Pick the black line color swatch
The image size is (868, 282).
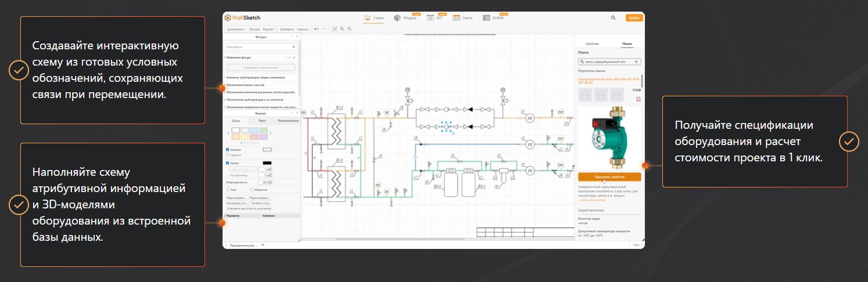click(267, 163)
